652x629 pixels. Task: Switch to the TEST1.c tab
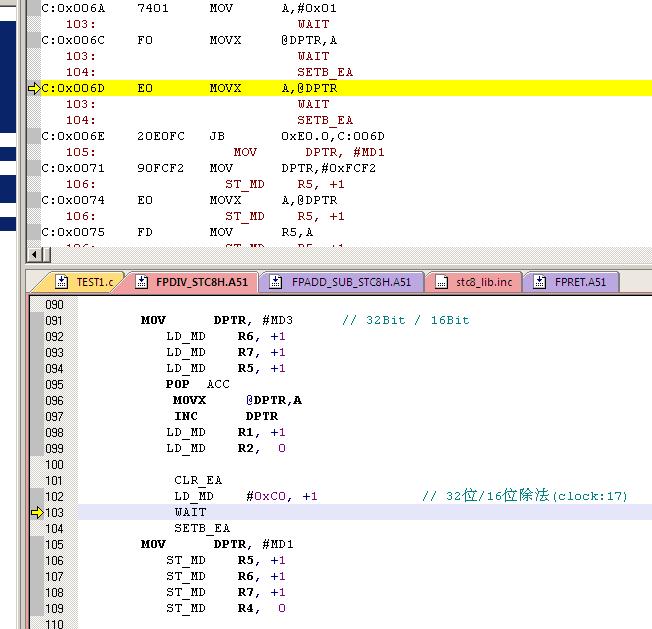(x=85, y=282)
